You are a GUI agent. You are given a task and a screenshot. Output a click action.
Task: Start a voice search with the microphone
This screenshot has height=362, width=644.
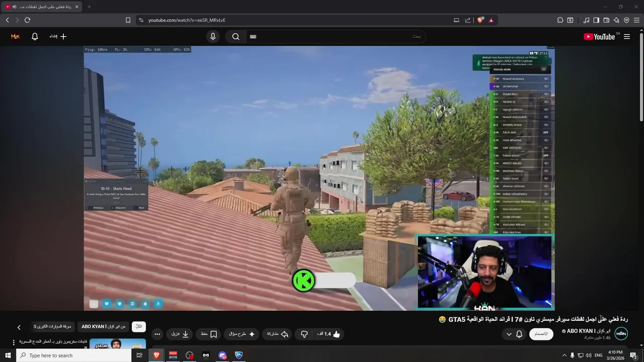point(213,36)
